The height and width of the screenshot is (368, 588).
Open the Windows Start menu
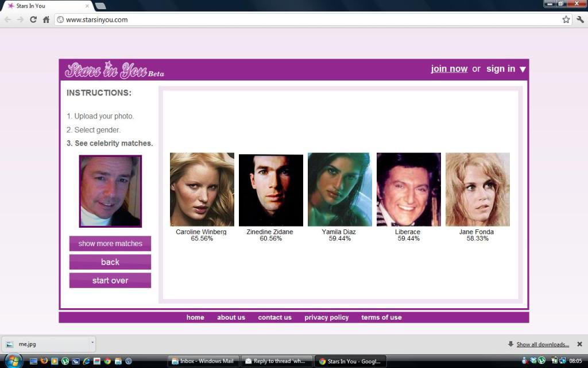14,361
